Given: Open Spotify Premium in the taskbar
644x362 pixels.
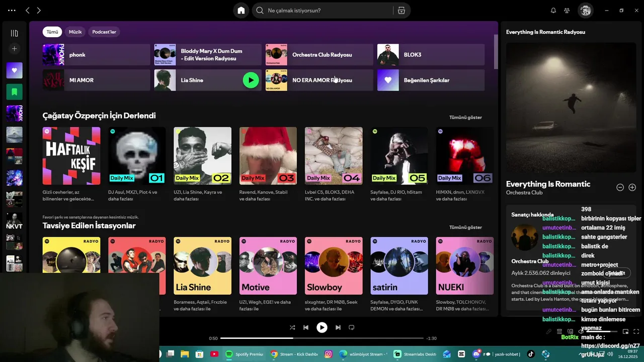Looking at the screenshot, I should pos(244,354).
